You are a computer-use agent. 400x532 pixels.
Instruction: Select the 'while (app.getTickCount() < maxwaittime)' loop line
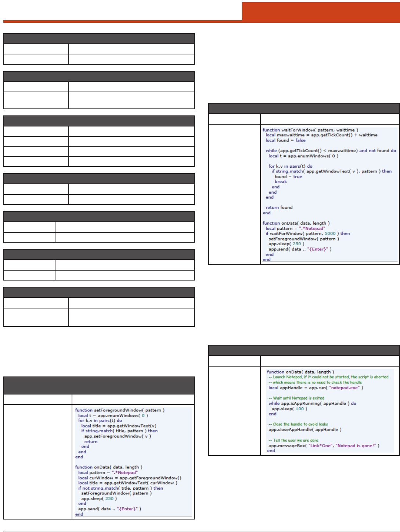coord(331,150)
